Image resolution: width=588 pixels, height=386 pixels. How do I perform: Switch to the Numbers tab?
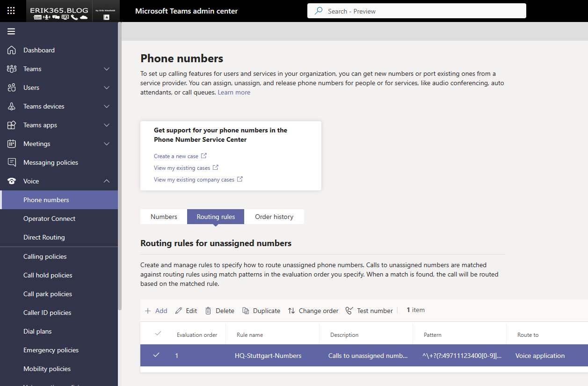164,217
